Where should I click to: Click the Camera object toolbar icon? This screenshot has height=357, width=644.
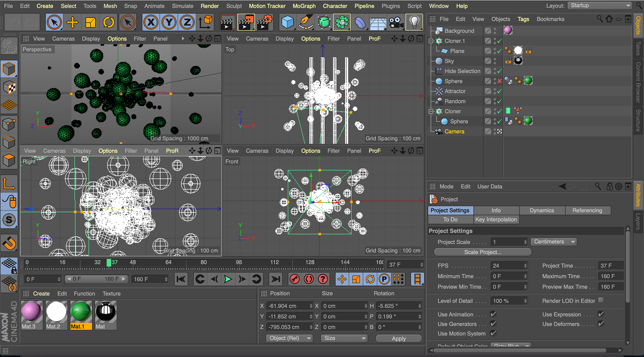coord(396,22)
